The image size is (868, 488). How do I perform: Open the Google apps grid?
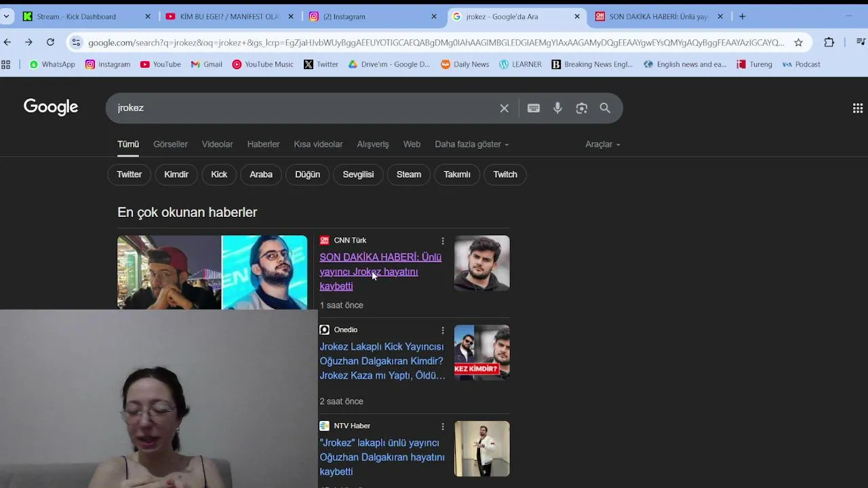(x=858, y=108)
